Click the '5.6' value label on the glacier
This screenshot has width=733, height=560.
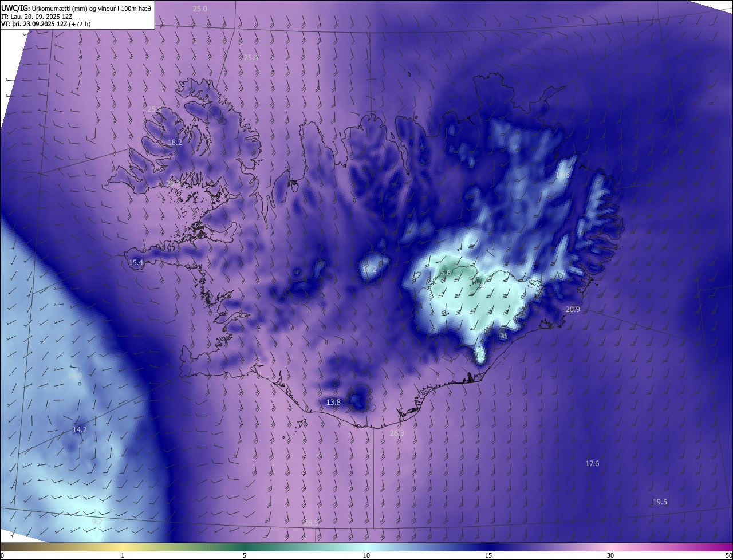click(x=446, y=273)
